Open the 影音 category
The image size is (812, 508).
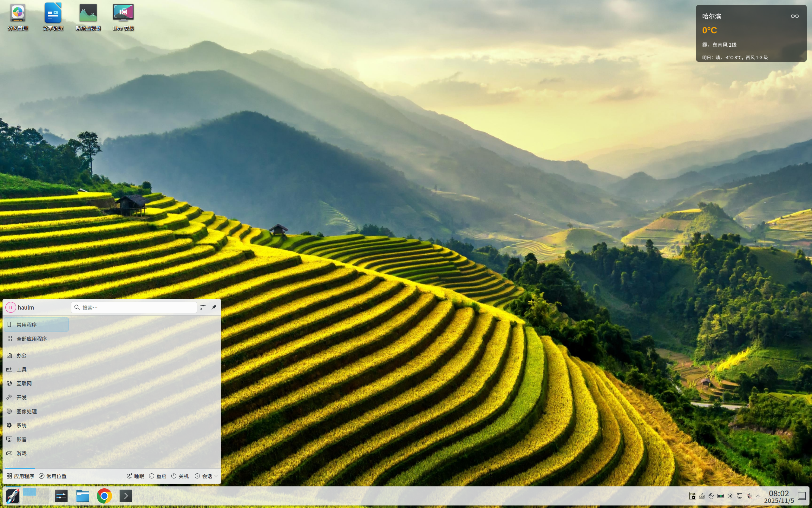(x=36, y=439)
